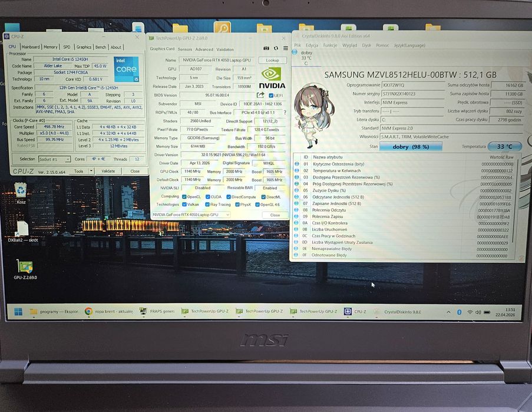Click the Tools button in CPU-Z
Image resolution: width=532 pixels, height=412 pixels.
pyautogui.click(x=79, y=171)
